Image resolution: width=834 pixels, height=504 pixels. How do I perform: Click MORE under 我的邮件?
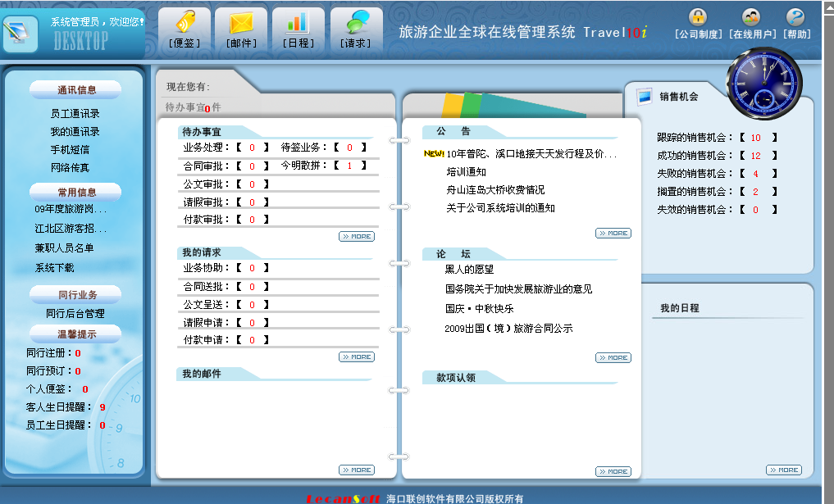tap(357, 470)
